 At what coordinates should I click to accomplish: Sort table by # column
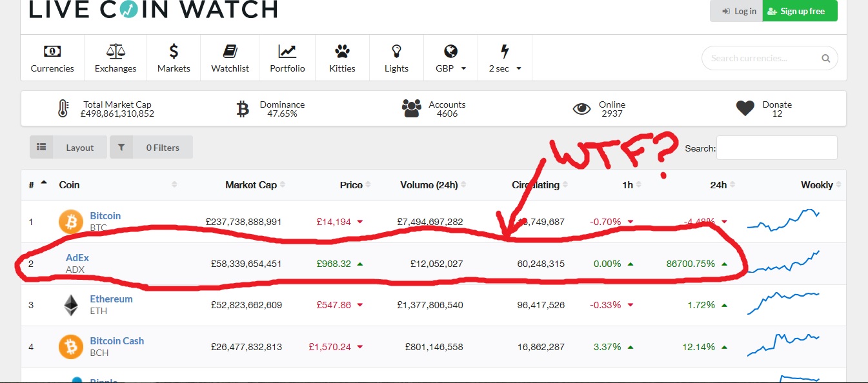[37, 185]
